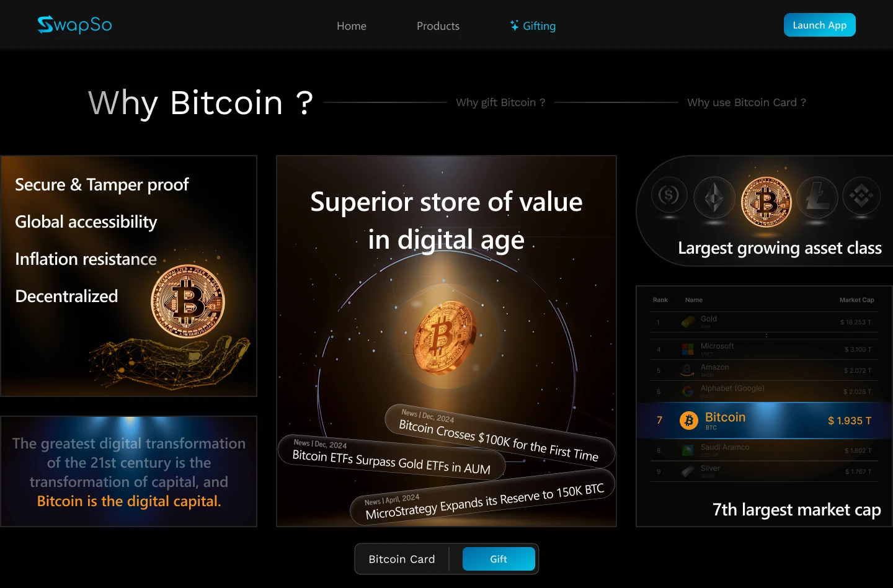Image resolution: width=893 pixels, height=588 pixels.
Task: Switch toggle to Bitcoin Card
Action: tap(402, 559)
